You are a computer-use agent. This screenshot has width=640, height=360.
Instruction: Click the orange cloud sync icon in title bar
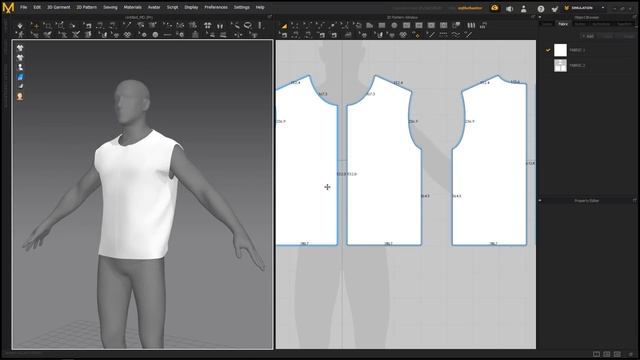pyautogui.click(x=494, y=8)
